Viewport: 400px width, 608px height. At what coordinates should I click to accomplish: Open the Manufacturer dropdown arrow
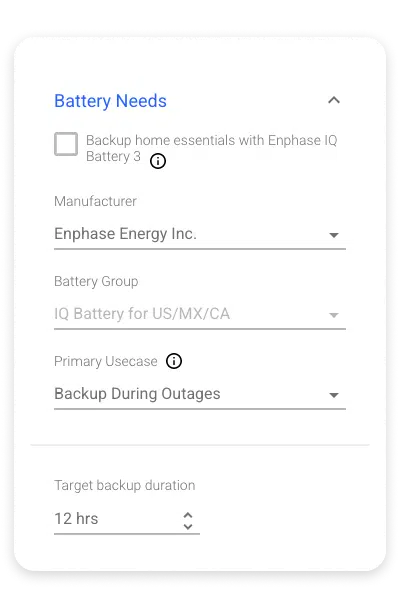334,235
